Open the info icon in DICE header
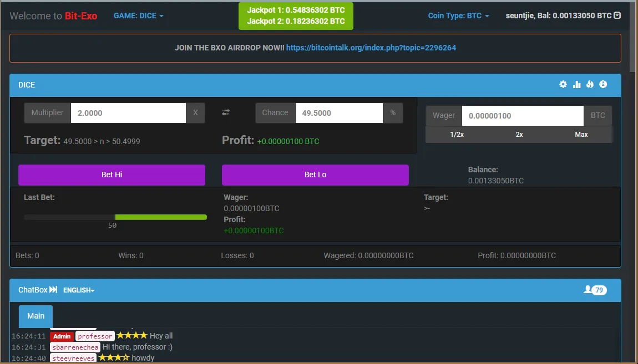The width and height of the screenshot is (638, 364). (603, 85)
